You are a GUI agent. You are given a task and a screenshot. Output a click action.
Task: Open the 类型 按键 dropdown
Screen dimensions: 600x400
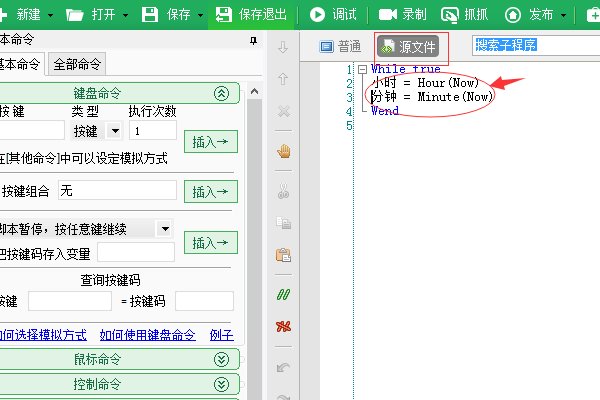(115, 131)
